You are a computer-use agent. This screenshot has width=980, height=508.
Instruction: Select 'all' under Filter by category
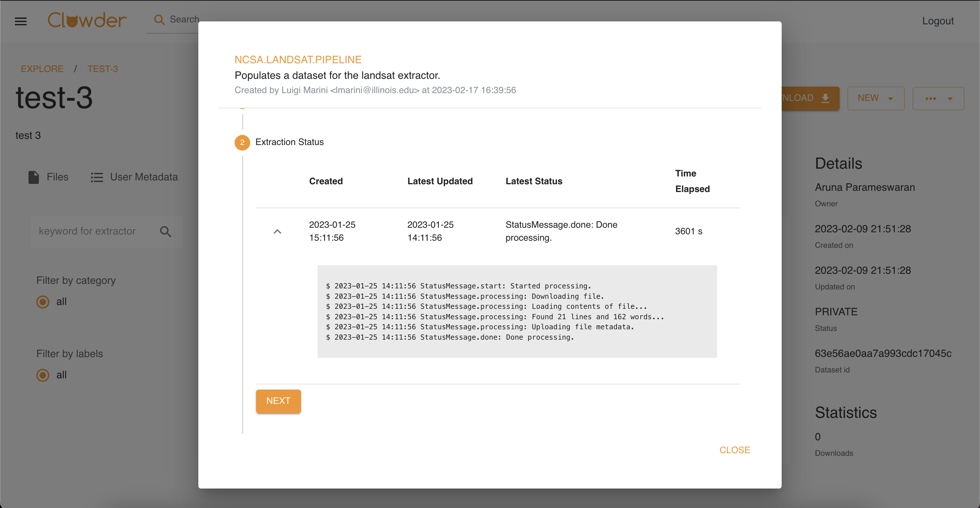(x=42, y=302)
